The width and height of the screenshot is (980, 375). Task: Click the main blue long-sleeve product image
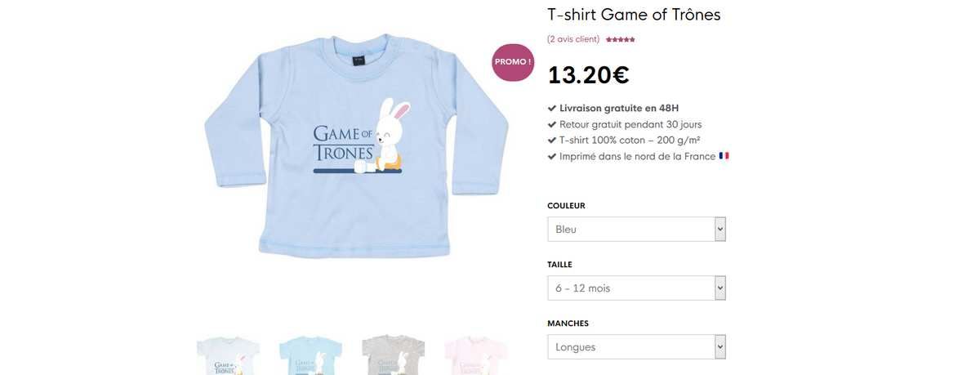[356, 145]
